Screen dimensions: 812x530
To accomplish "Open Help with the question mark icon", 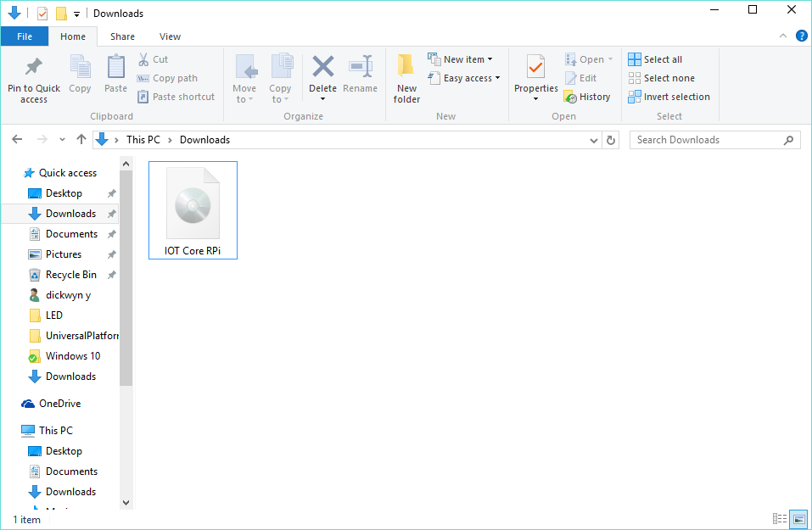I will [801, 36].
